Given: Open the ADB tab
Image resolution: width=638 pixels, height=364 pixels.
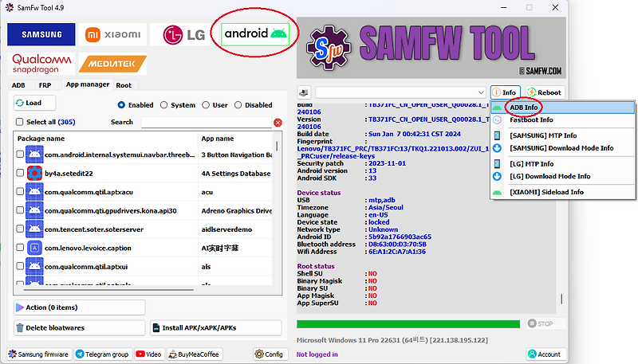Looking at the screenshot, I should point(18,85).
